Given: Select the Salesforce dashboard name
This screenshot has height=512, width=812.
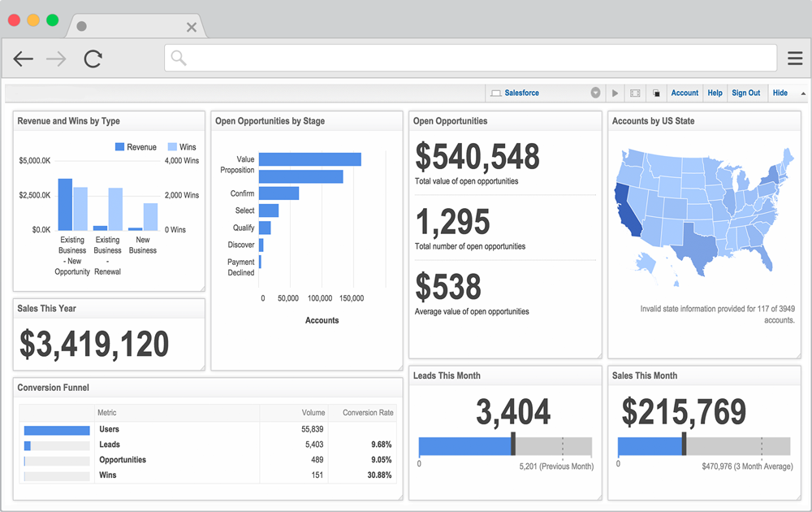Looking at the screenshot, I should click(521, 93).
